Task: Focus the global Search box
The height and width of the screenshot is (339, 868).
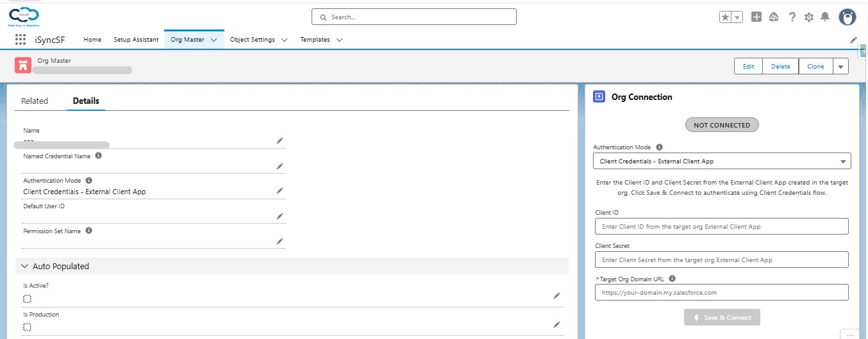Action: pos(414,17)
